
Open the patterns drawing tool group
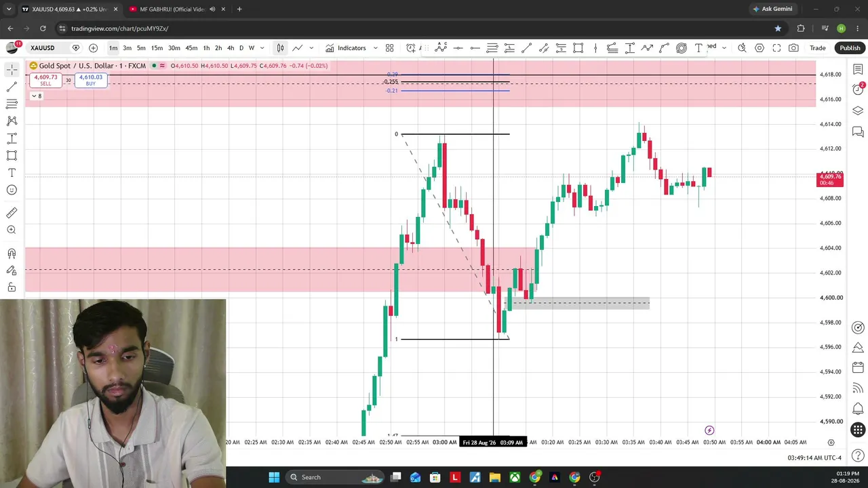12,121
